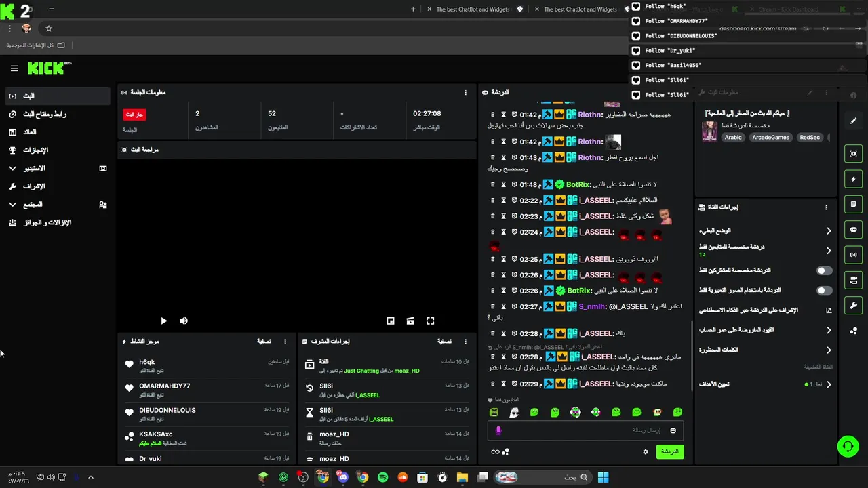Select the Arabic stream tag
Viewport: 868px width, 488px height.
pos(733,137)
